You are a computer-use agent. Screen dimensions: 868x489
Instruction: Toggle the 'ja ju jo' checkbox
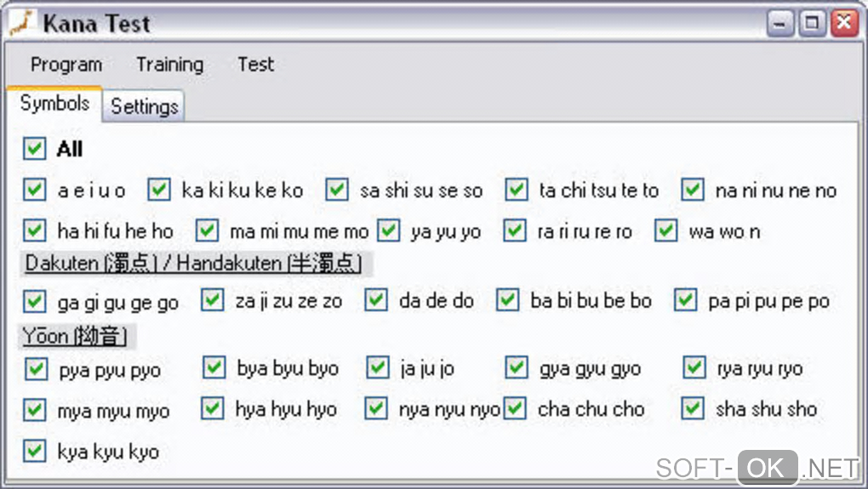click(378, 367)
